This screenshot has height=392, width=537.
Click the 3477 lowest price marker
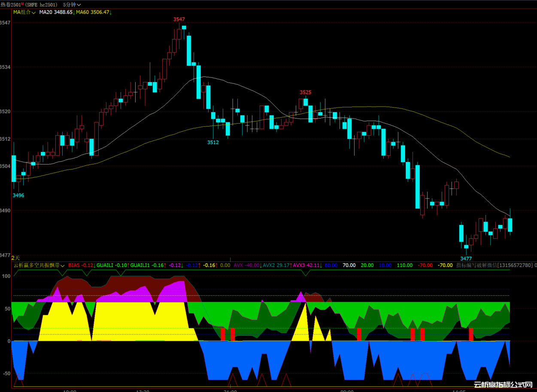tap(466, 258)
